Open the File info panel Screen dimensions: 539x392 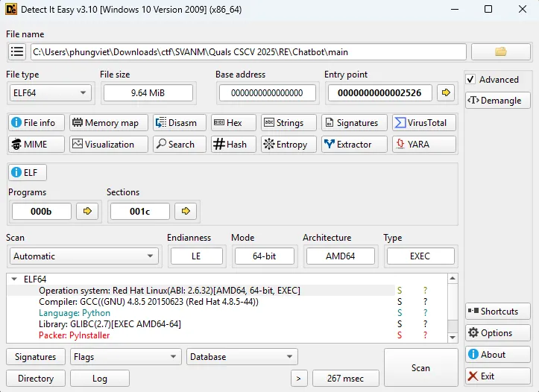37,123
